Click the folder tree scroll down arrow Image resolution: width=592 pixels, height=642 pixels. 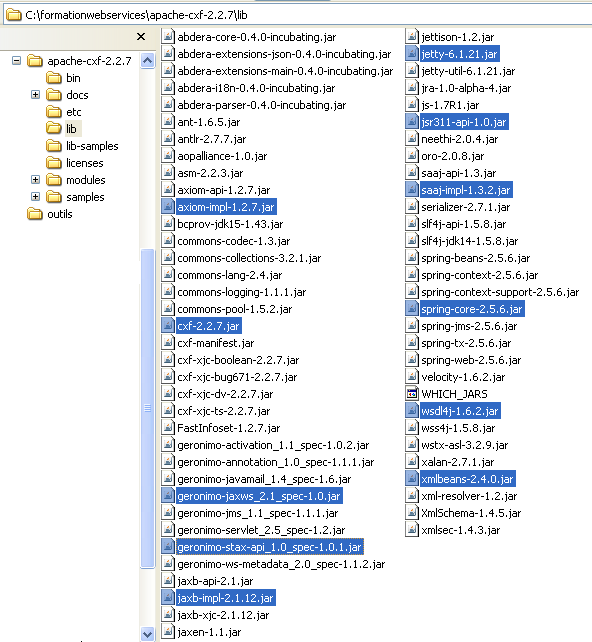(x=147, y=634)
